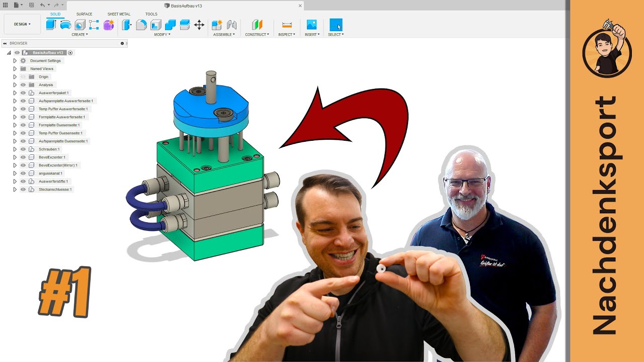
Task: Collapse the BasisAufbau v13 root node
Action: (x=9, y=53)
